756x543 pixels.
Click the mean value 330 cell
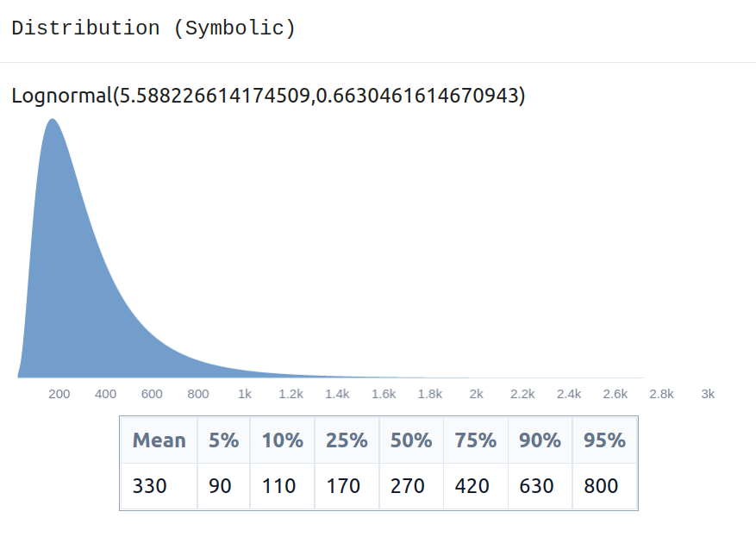159,486
